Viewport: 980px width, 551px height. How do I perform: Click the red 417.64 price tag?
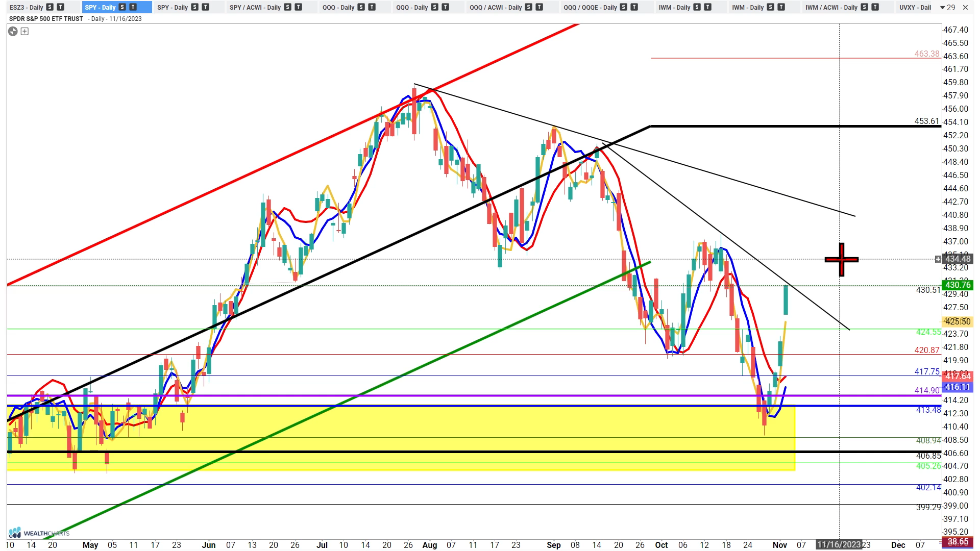pyautogui.click(x=958, y=376)
